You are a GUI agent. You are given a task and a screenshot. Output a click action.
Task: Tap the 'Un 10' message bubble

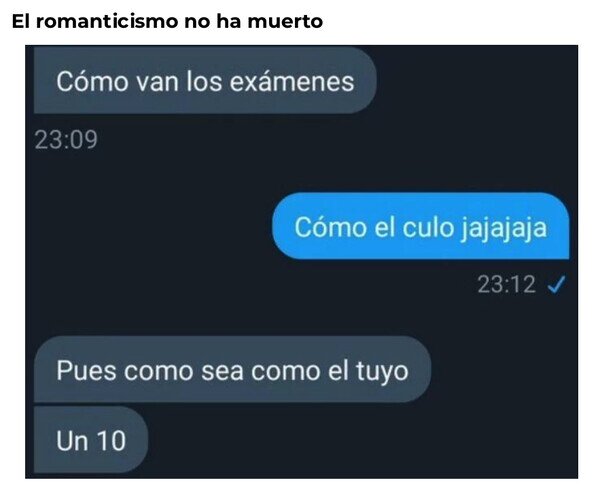point(91,440)
